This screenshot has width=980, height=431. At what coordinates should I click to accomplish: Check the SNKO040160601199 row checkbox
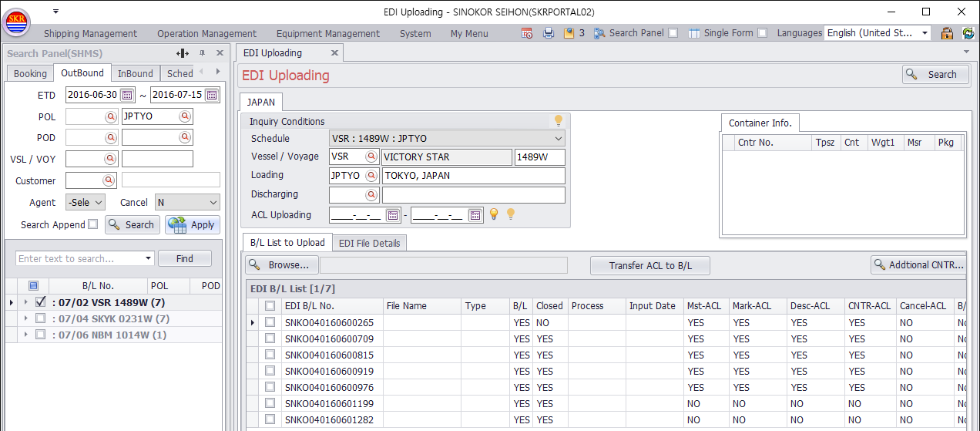point(270,403)
